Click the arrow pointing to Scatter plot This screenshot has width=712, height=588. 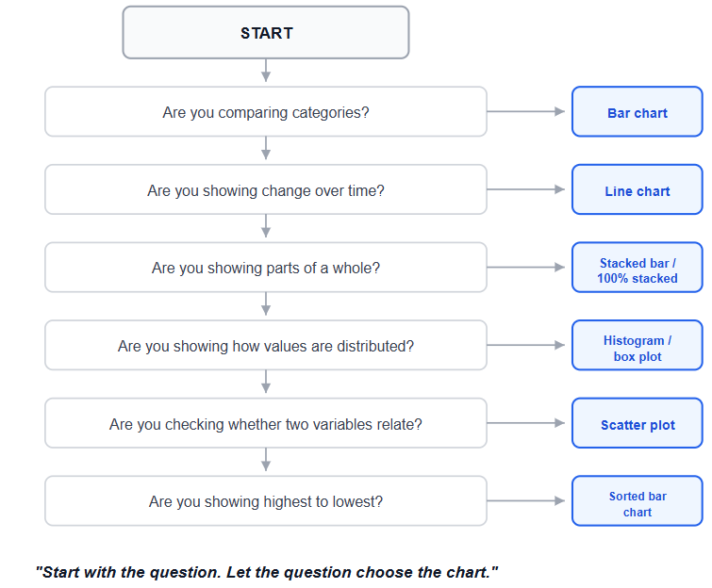526,423
